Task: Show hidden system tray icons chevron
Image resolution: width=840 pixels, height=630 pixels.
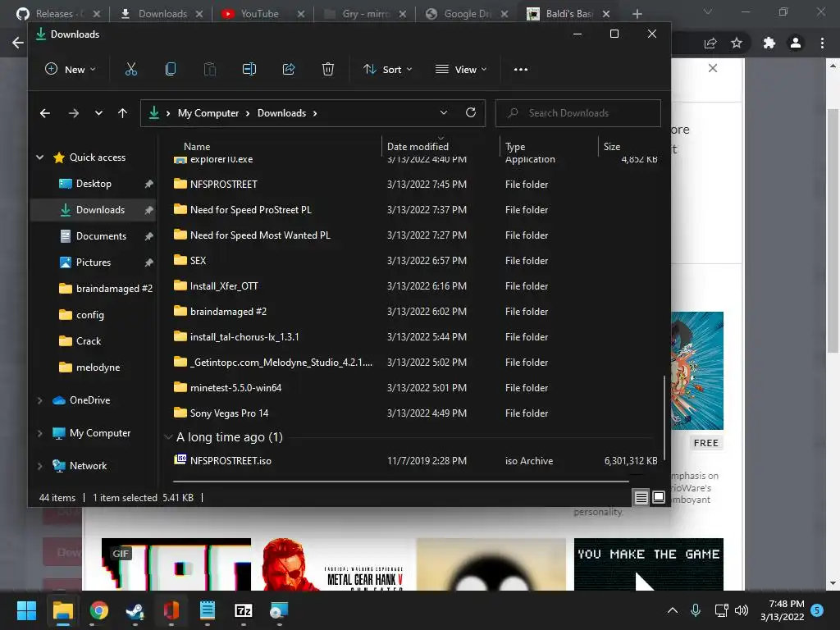Action: click(x=673, y=610)
